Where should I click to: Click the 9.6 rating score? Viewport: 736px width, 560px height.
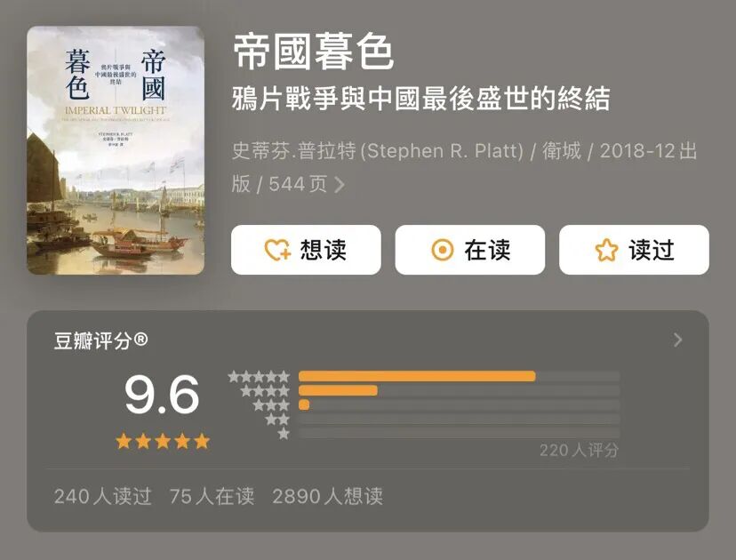coord(162,395)
